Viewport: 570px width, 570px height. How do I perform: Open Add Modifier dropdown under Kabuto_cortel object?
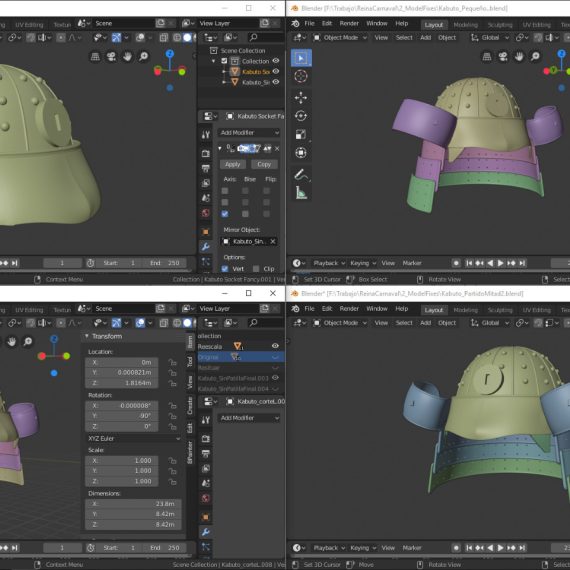[249, 418]
